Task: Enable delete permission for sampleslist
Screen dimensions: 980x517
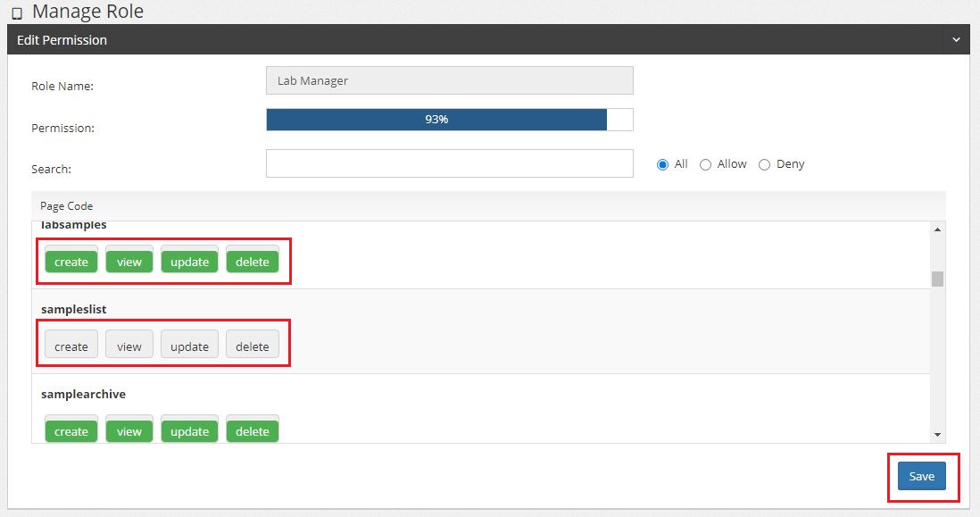Action: click(253, 346)
